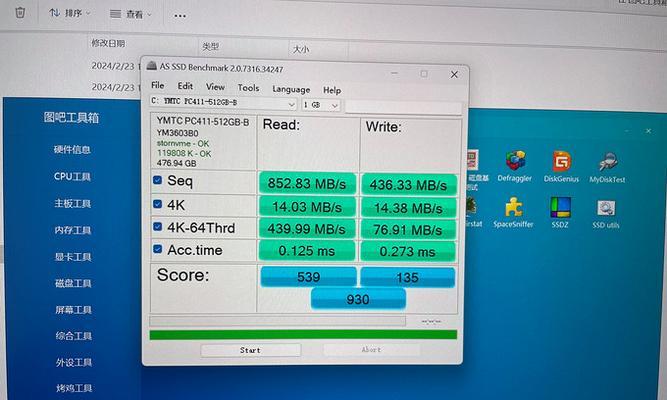This screenshot has height=400, width=667.
Task: Minimize the AS SSD Benchmark window
Action: pyautogui.click(x=394, y=73)
